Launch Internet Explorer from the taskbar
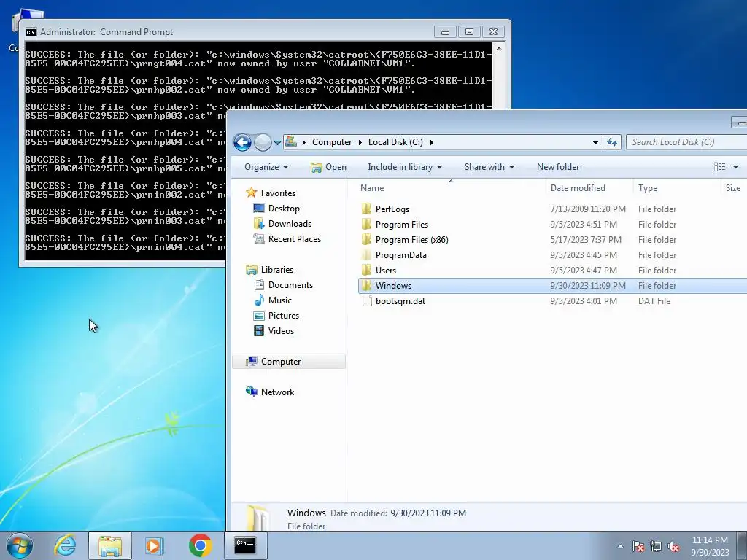The height and width of the screenshot is (560, 747). pyautogui.click(x=65, y=545)
